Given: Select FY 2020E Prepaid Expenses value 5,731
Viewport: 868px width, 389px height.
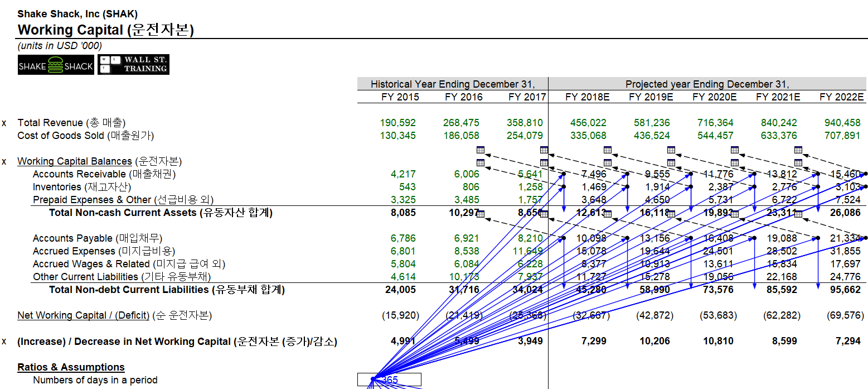Looking at the screenshot, I should [720, 200].
